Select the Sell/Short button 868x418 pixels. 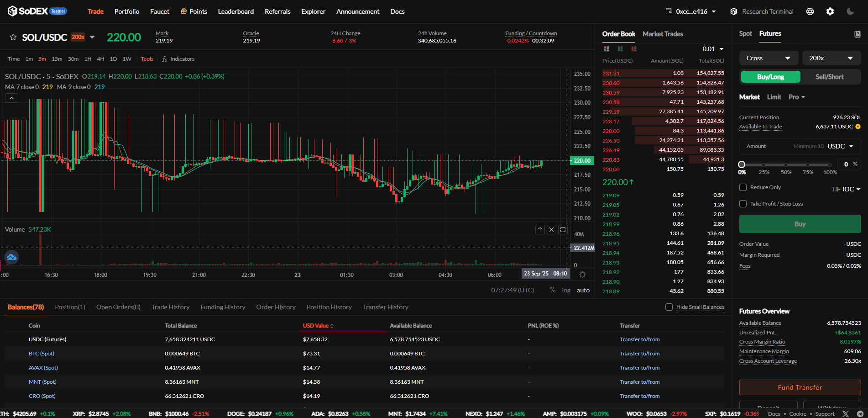(829, 77)
